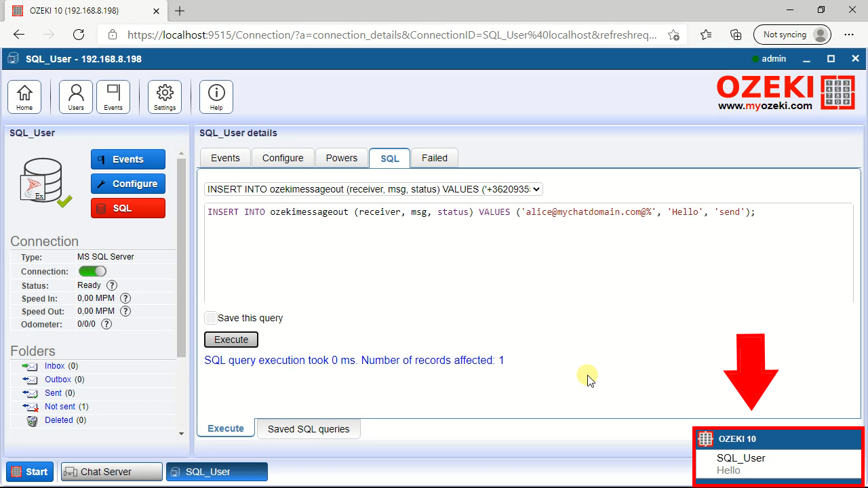Switch to the Configure tab
The width and height of the screenshot is (868, 488).
click(283, 158)
